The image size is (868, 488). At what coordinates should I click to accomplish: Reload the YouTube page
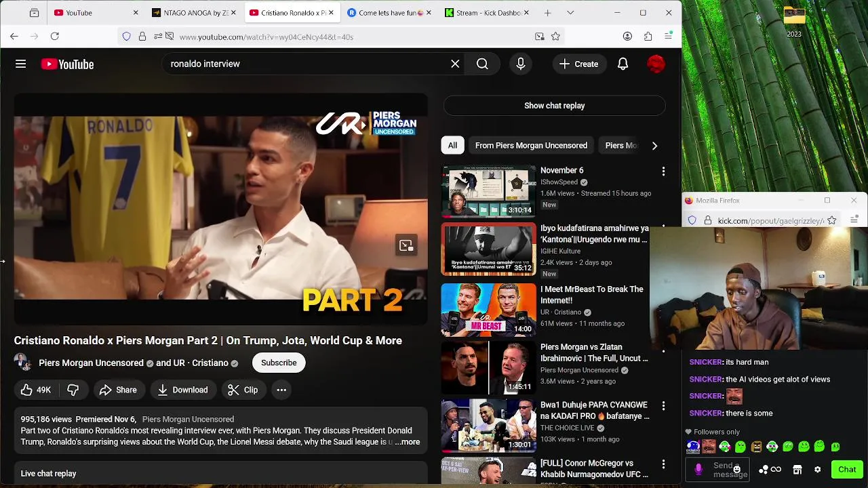55,36
